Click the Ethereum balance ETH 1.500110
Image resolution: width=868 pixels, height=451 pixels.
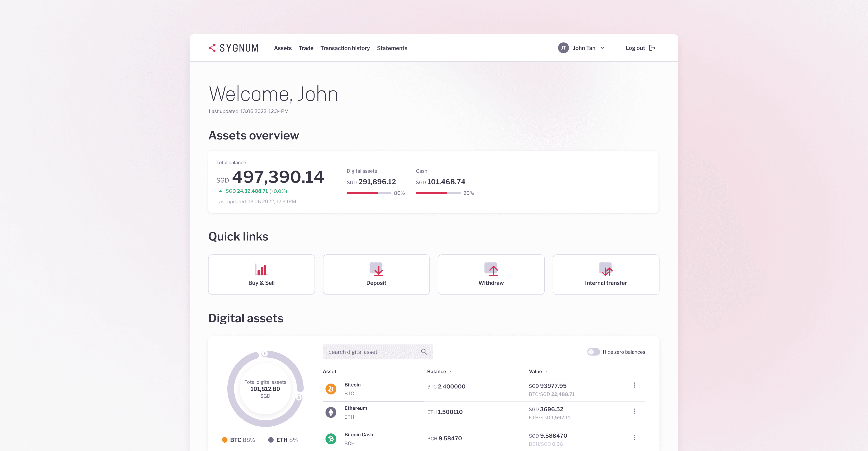[445, 412]
